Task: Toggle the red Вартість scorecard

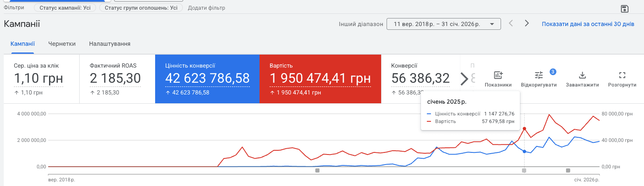Action: coord(320,79)
